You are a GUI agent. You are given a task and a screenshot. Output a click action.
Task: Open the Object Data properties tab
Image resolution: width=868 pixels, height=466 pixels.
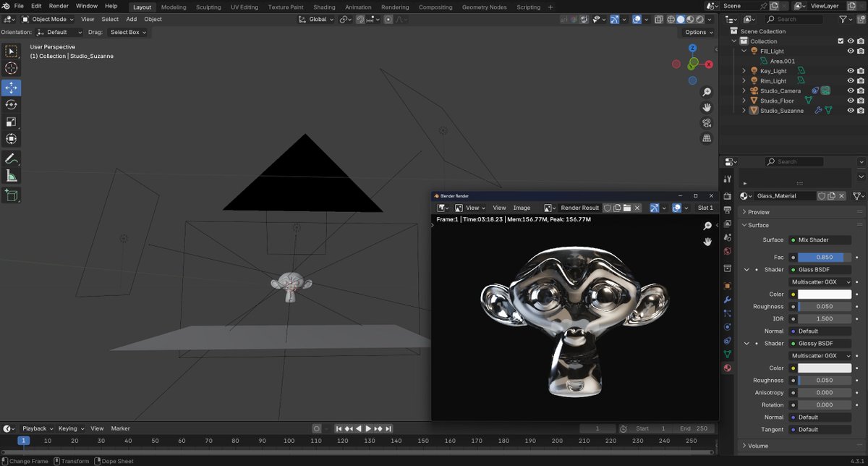[728, 354]
